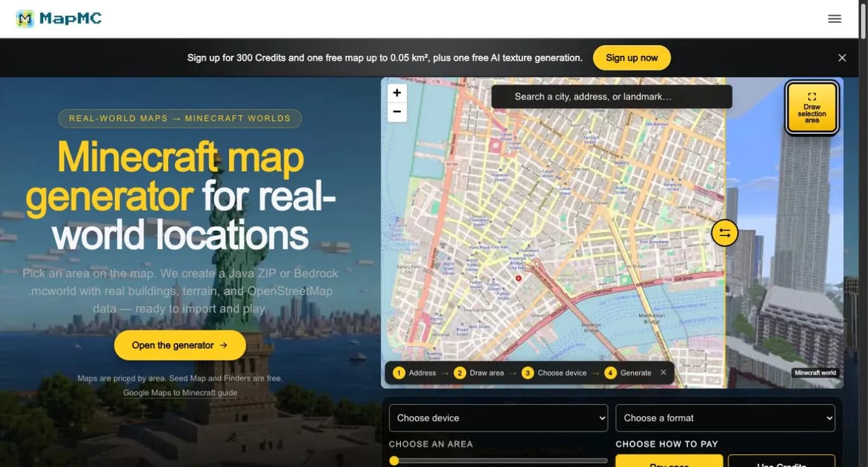Click the red location marker on map
The width and height of the screenshot is (868, 467).
518,278
